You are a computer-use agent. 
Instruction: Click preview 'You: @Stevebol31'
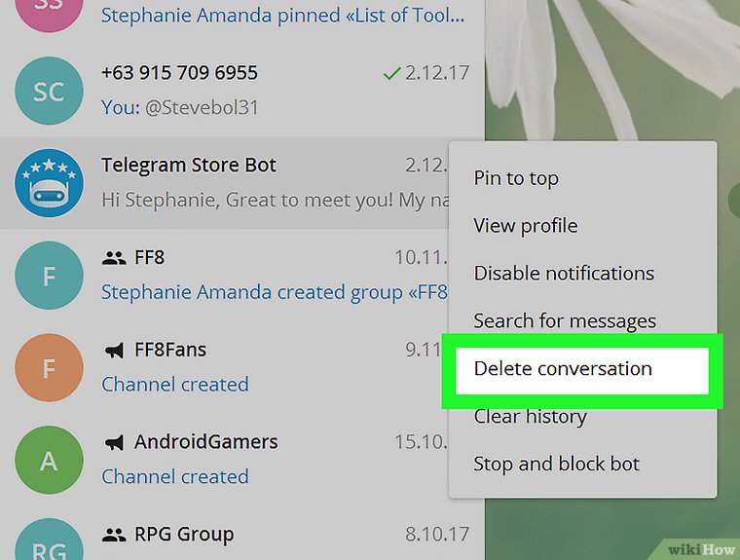click(x=180, y=108)
